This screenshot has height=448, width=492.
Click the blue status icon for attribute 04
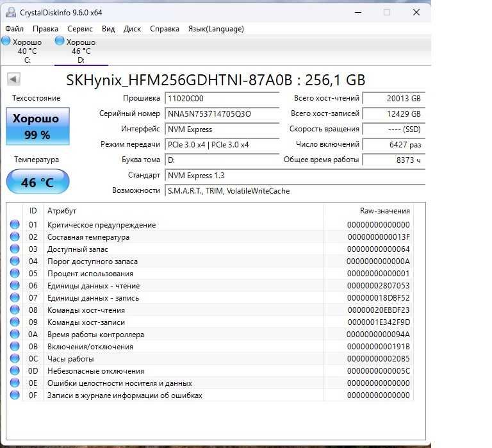pyautogui.click(x=15, y=261)
